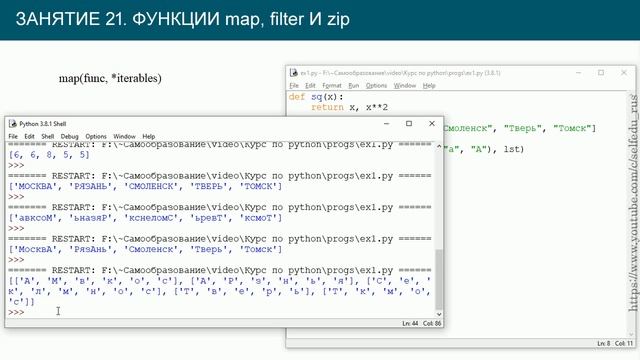Click 'def sq(x):' line in editor

tap(316, 97)
